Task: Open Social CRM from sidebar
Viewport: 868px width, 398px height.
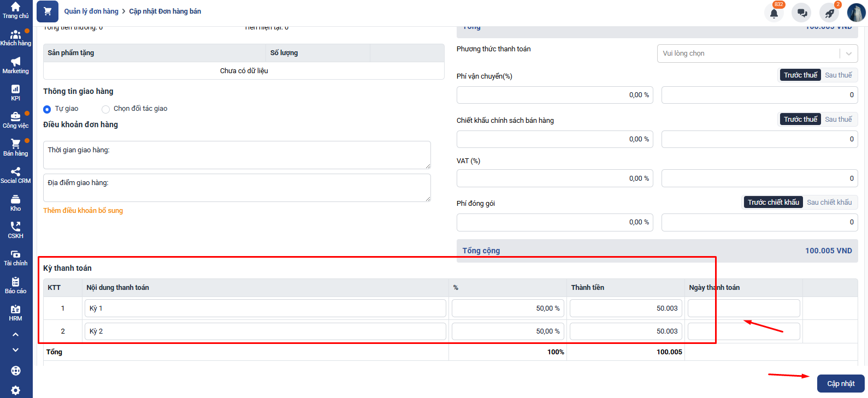Action: coord(15,175)
